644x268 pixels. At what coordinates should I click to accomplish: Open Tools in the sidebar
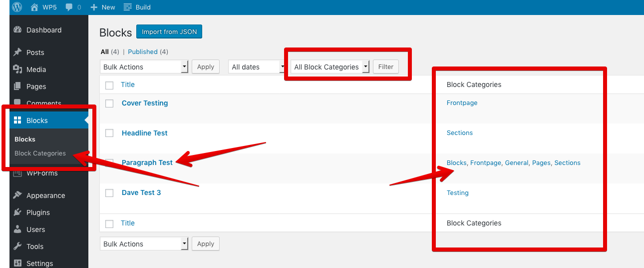coord(35,246)
